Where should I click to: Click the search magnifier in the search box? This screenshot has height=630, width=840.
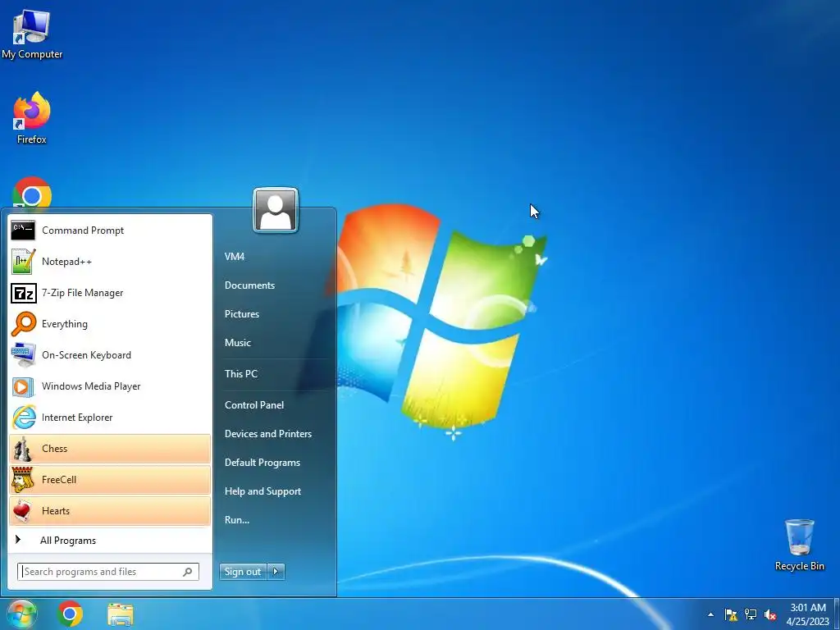coord(188,572)
